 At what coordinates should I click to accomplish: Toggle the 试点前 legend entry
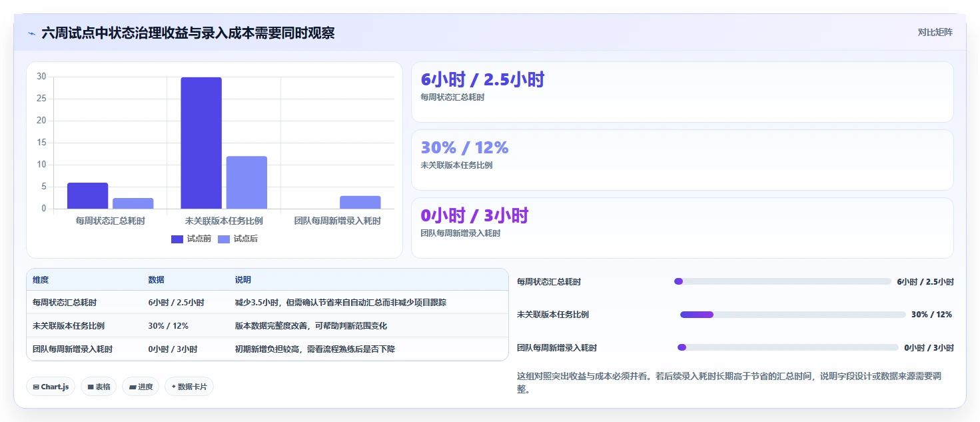191,239
